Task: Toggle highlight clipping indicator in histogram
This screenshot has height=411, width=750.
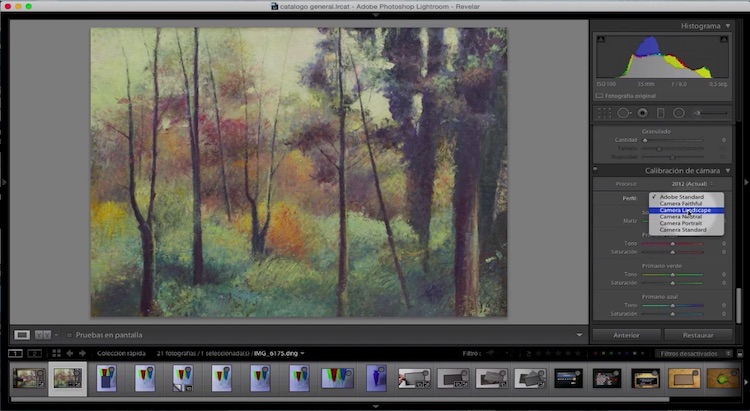Action: (724, 39)
